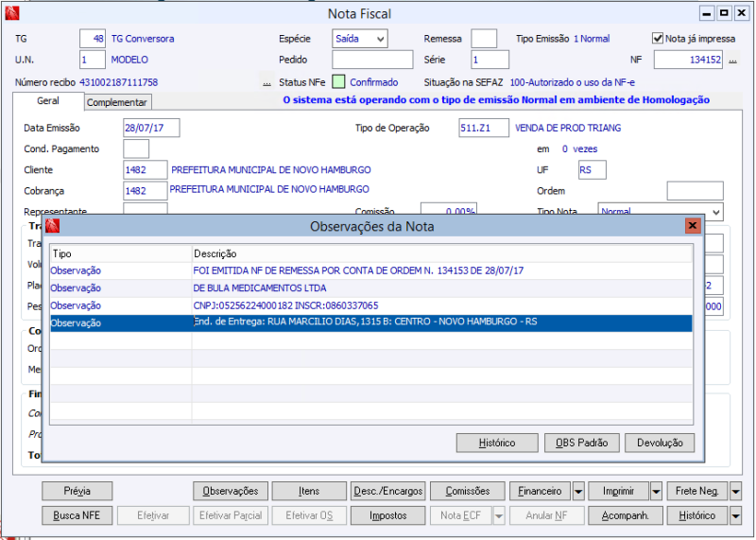Click the Desc./Encargos button

(x=388, y=491)
